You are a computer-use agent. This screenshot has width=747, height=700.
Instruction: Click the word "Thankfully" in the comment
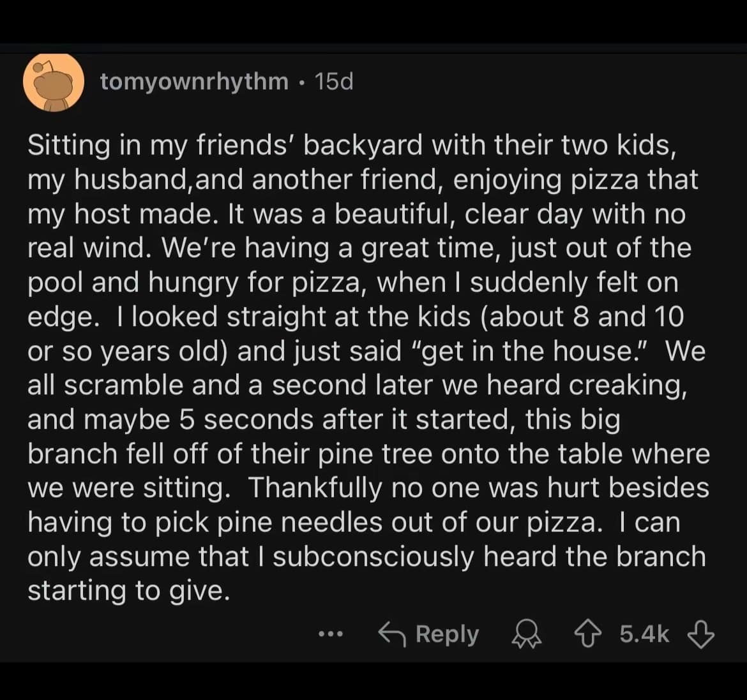314,488
